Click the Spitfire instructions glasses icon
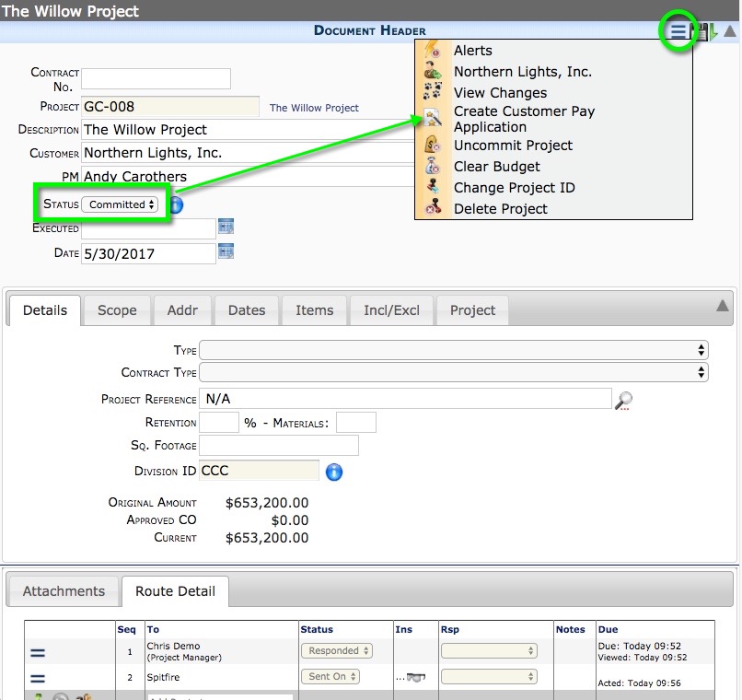 (416, 678)
